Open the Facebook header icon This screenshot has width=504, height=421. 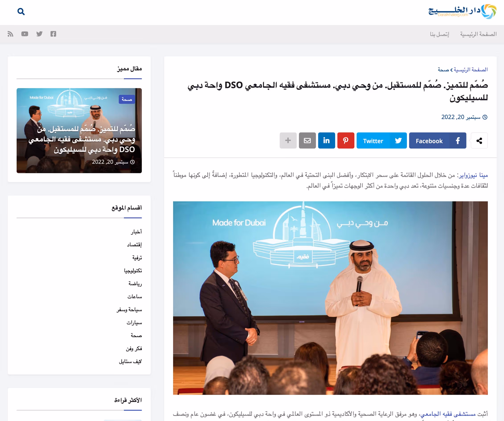tap(53, 34)
